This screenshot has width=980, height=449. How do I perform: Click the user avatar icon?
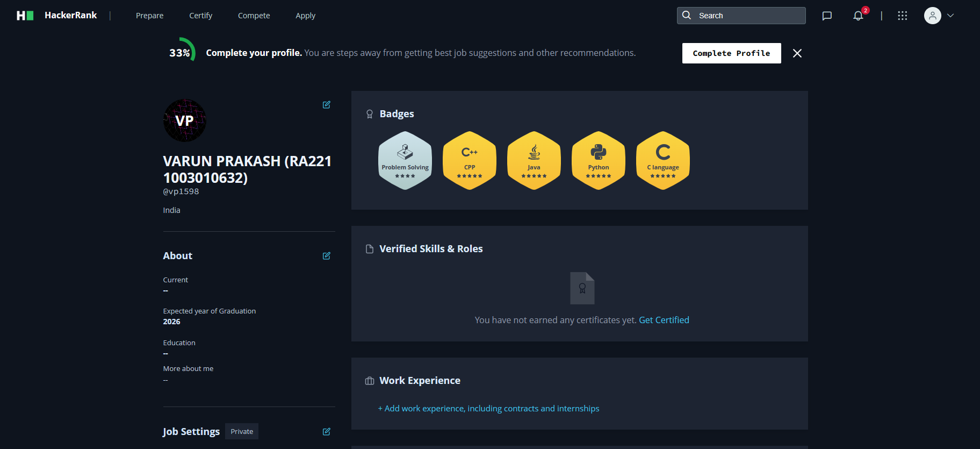tap(932, 16)
